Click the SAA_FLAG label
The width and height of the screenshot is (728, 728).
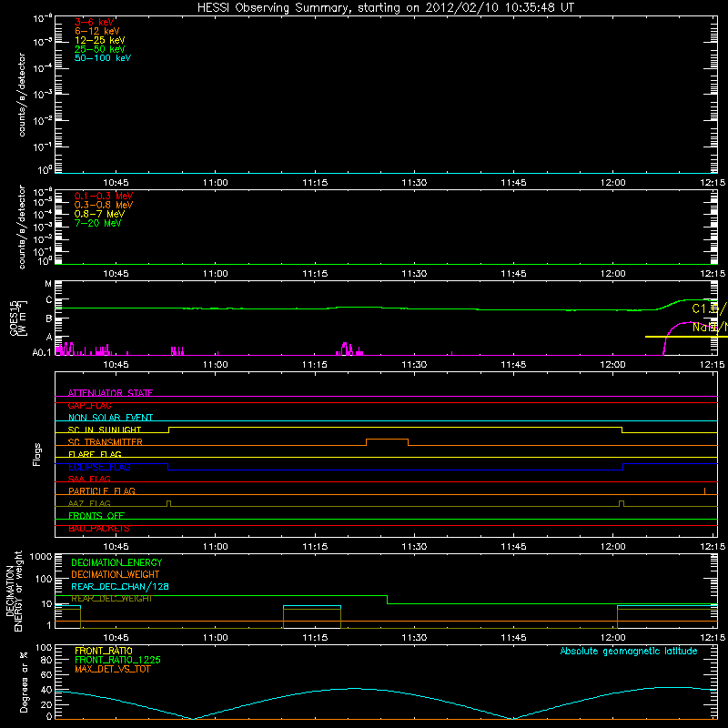coord(89,479)
